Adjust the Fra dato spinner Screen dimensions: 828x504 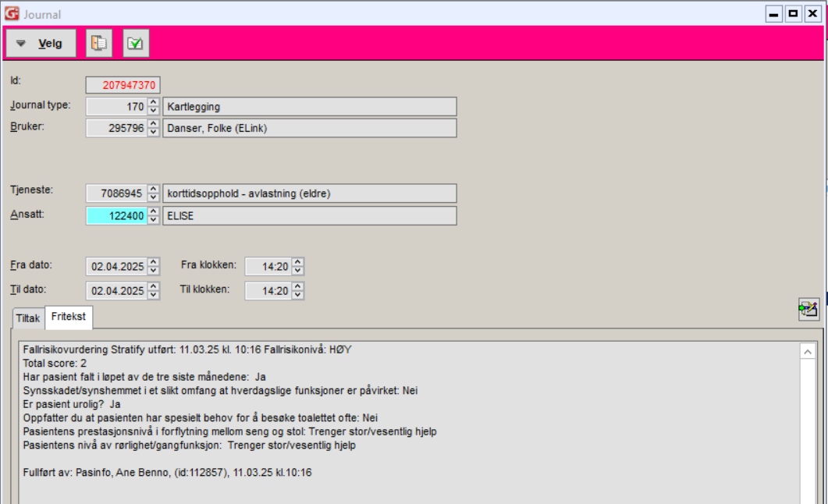[154, 267]
